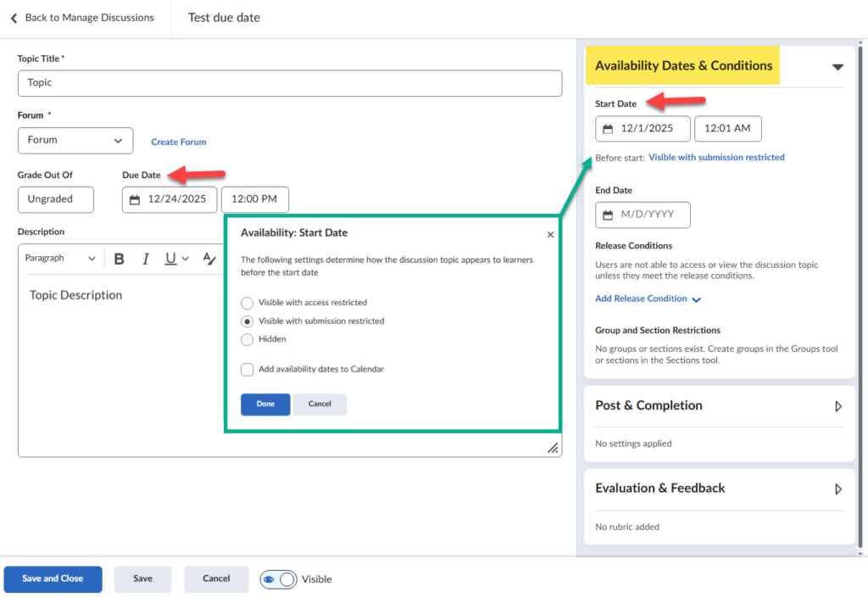Click the Bold formatting icon

tap(120, 259)
